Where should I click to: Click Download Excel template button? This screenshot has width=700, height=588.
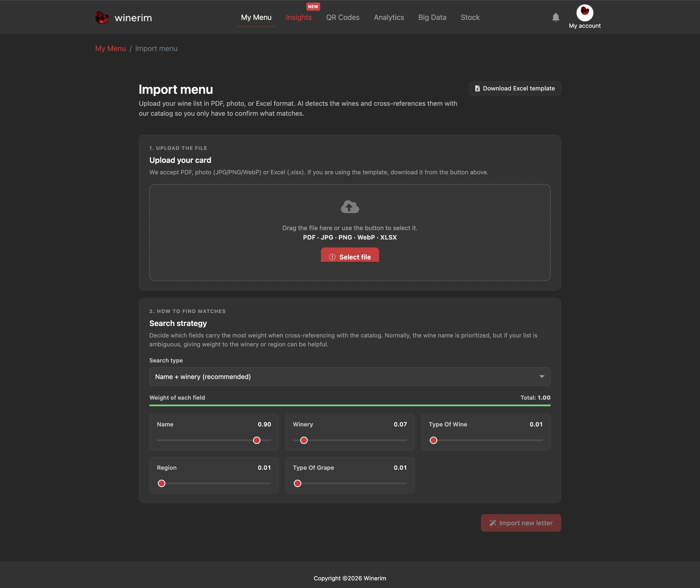click(x=515, y=88)
